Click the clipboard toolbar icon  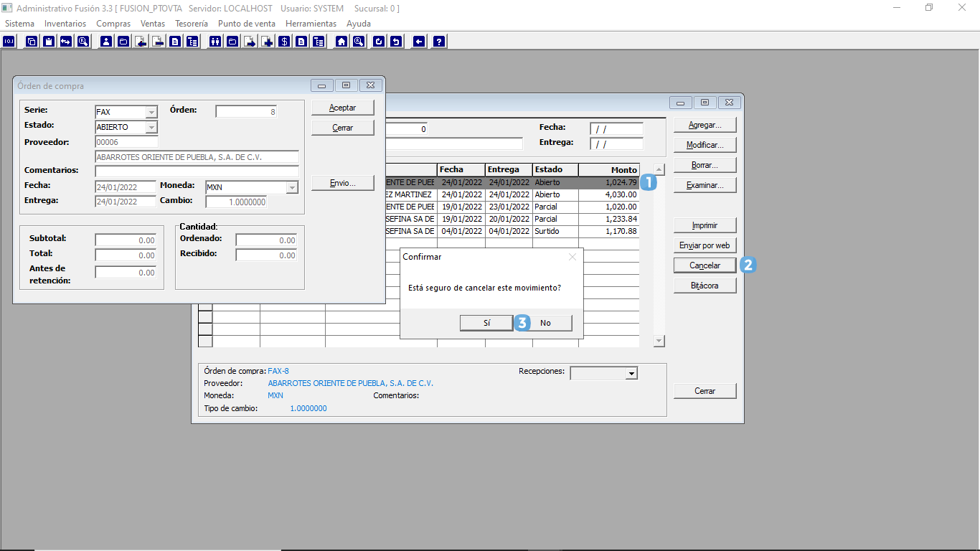[49, 42]
